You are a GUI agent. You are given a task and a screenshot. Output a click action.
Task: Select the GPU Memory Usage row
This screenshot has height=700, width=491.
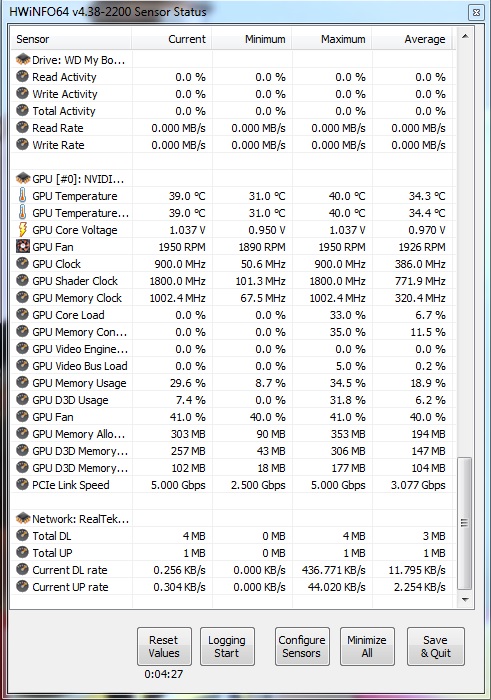coord(232,383)
